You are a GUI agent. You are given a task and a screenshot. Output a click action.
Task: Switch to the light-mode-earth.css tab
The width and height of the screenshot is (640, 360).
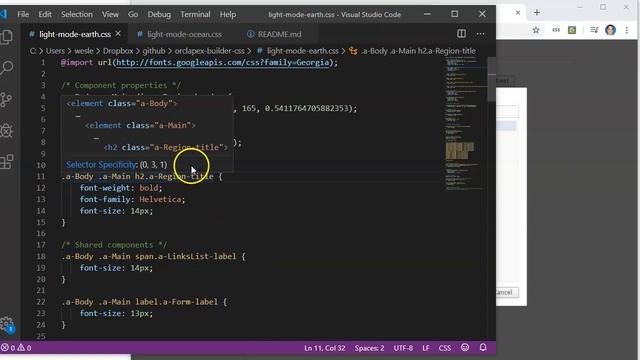click(75, 34)
